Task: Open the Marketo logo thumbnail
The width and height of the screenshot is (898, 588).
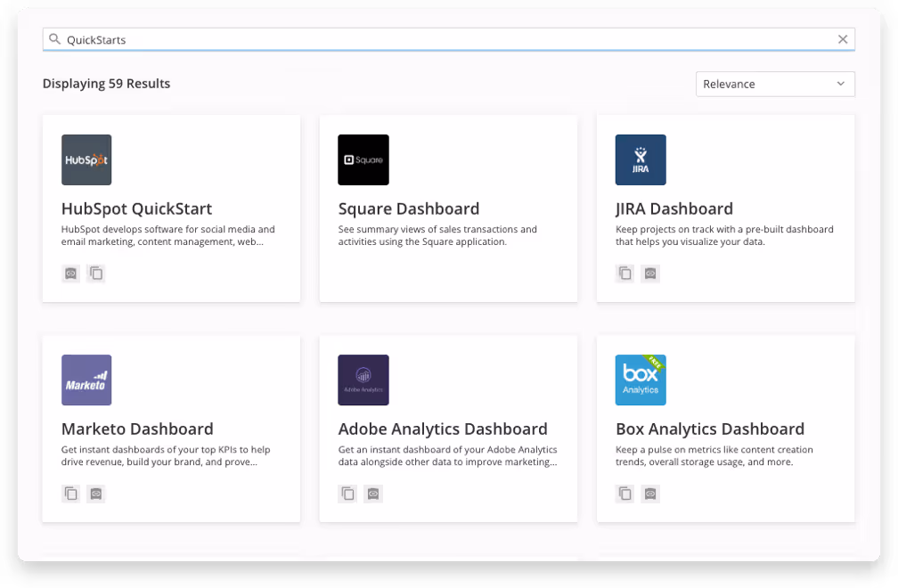Action: tap(86, 380)
